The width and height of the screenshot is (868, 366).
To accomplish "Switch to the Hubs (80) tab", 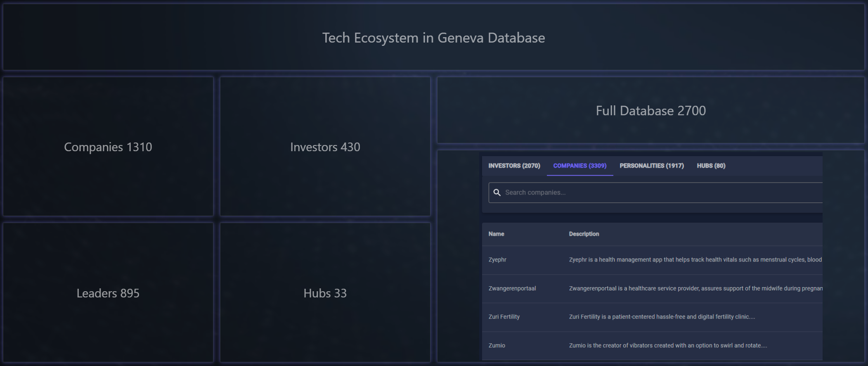I will (711, 166).
